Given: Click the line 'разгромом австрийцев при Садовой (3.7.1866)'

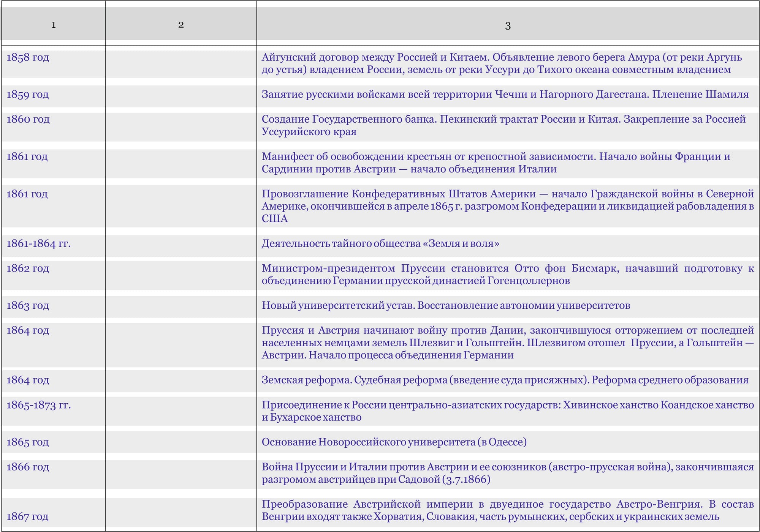Looking at the screenshot, I should [376, 479].
